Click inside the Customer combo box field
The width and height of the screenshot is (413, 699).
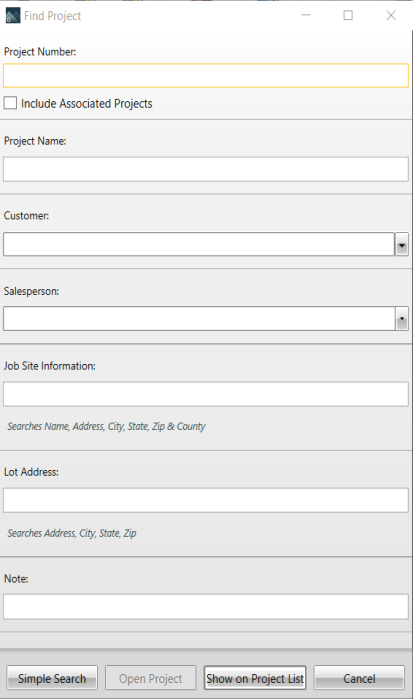pos(199,244)
